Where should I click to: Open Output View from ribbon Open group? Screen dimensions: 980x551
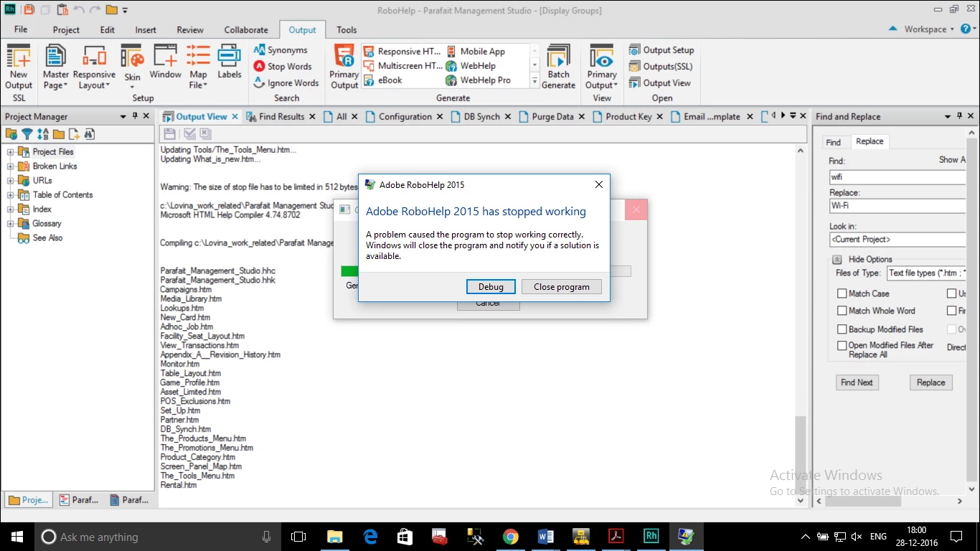click(660, 83)
